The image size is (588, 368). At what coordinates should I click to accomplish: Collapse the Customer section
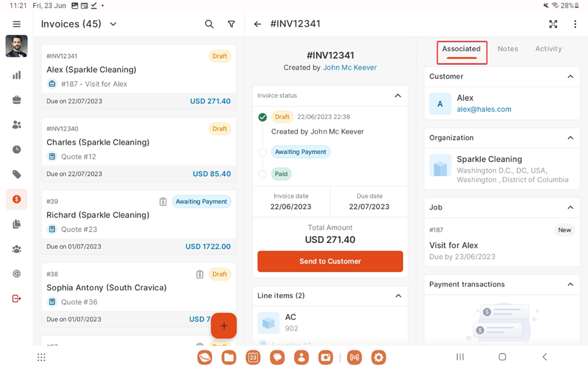point(570,76)
